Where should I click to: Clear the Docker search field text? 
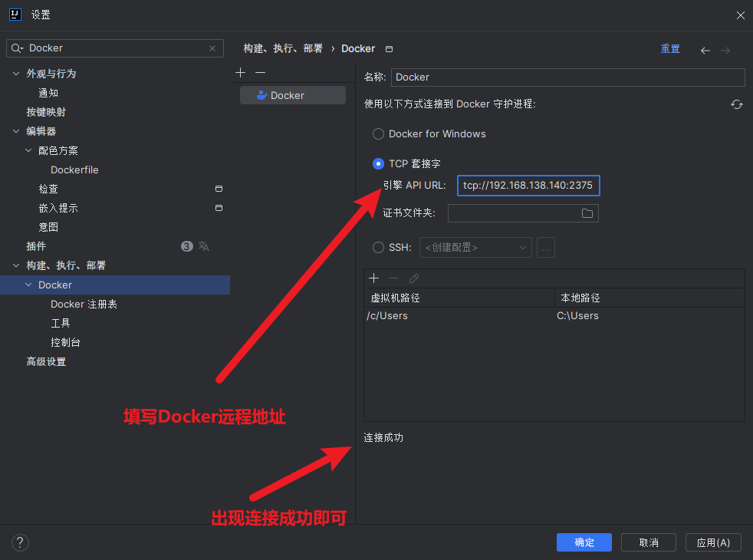click(x=212, y=48)
